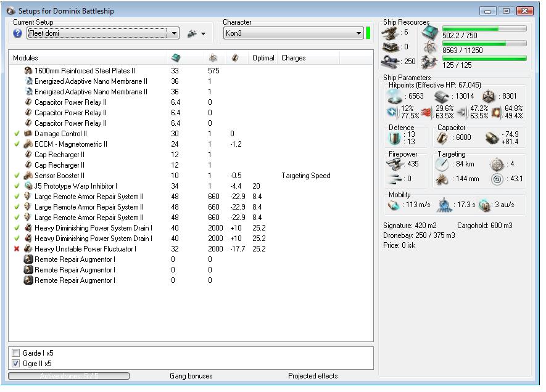The height and width of the screenshot is (392, 546).
Task: Select the first Capacitor Power Relay II row
Action: pyautogui.click(x=191, y=102)
